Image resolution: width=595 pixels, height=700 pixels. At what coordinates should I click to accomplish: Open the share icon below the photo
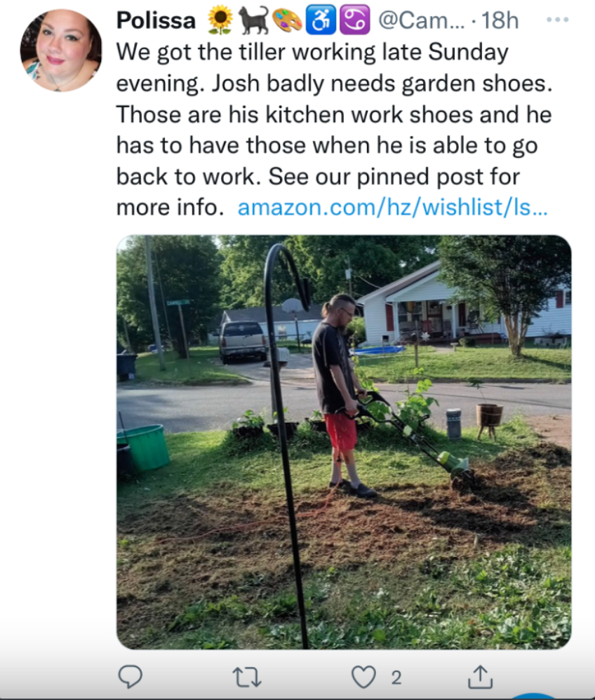click(x=480, y=677)
